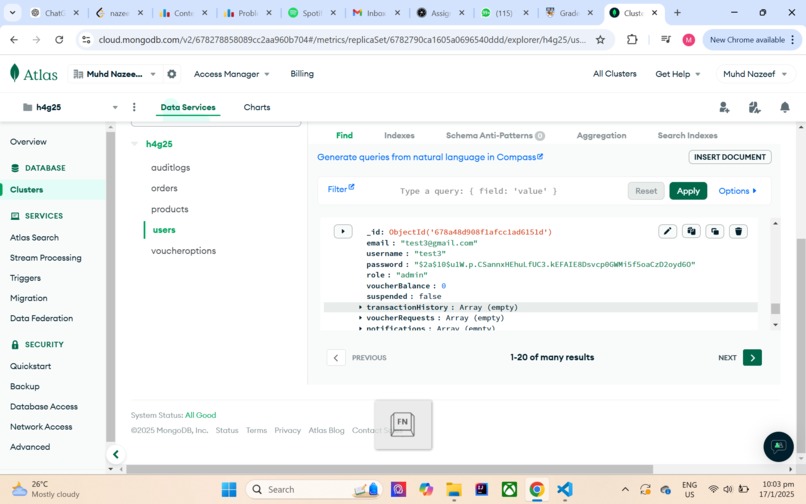Open Chrome extensions puzzle icon
Image resolution: width=806 pixels, height=504 pixels.
[x=632, y=40]
